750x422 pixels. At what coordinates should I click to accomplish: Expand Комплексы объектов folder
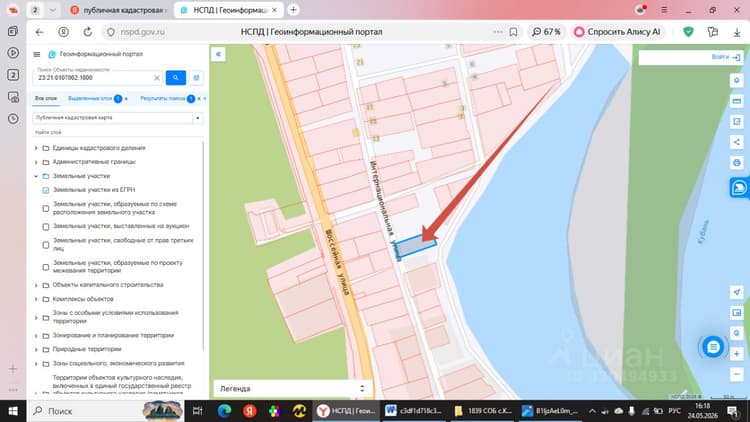(x=36, y=299)
